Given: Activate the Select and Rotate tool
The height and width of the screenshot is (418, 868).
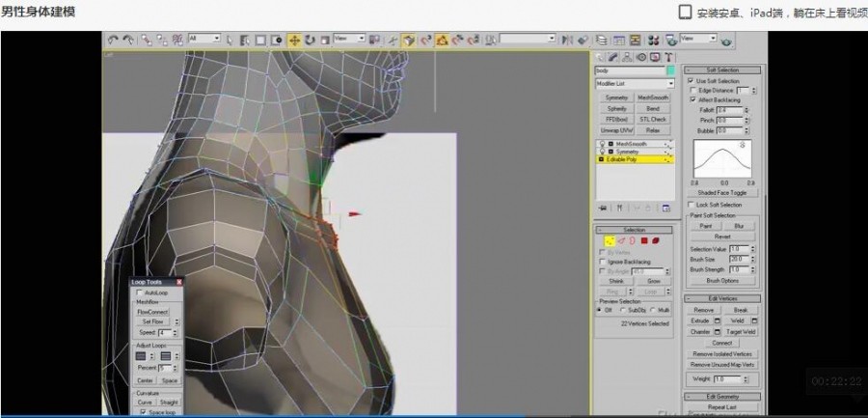Looking at the screenshot, I should (x=310, y=40).
